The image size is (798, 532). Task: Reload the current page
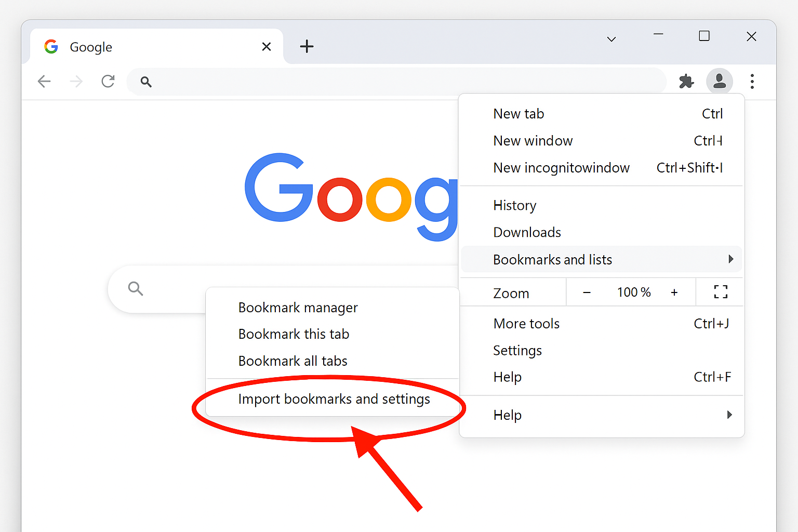[x=108, y=81]
